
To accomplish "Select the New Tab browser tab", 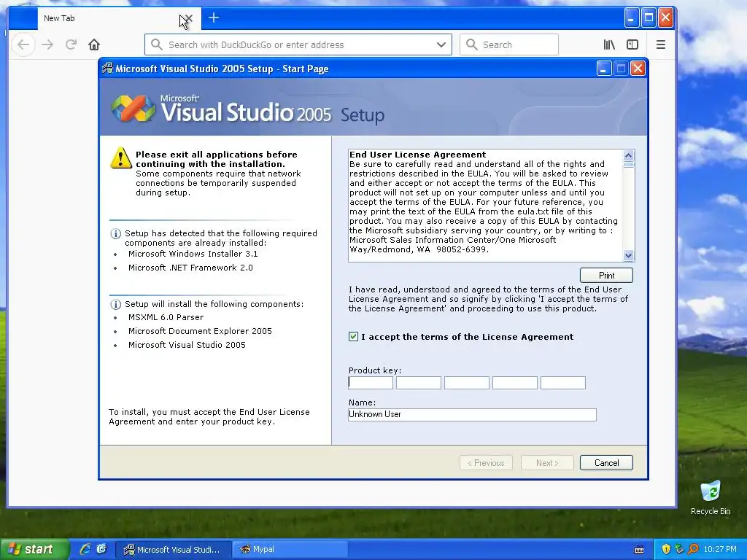I will coord(119,18).
